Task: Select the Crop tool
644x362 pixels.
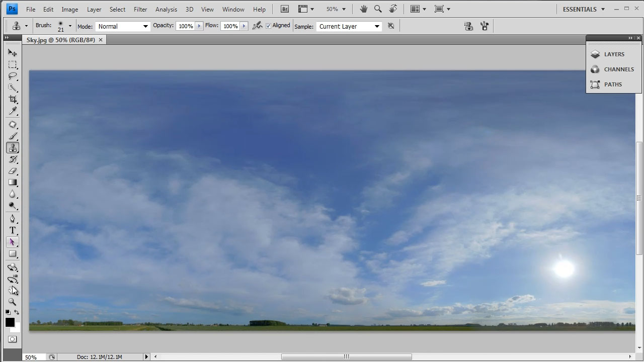Action: tap(13, 100)
